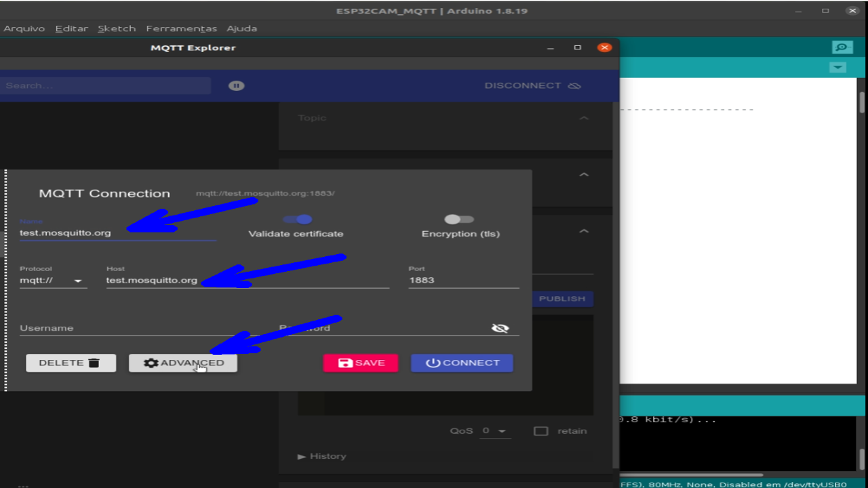Enable the Encryption (tls) toggle
Viewport: 868px width, 488px height.
point(458,219)
